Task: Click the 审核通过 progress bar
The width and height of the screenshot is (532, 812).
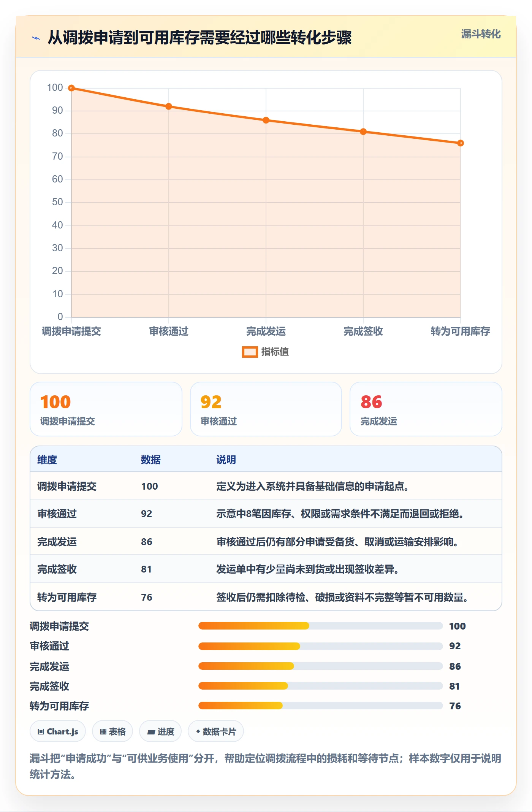Action: (321, 646)
